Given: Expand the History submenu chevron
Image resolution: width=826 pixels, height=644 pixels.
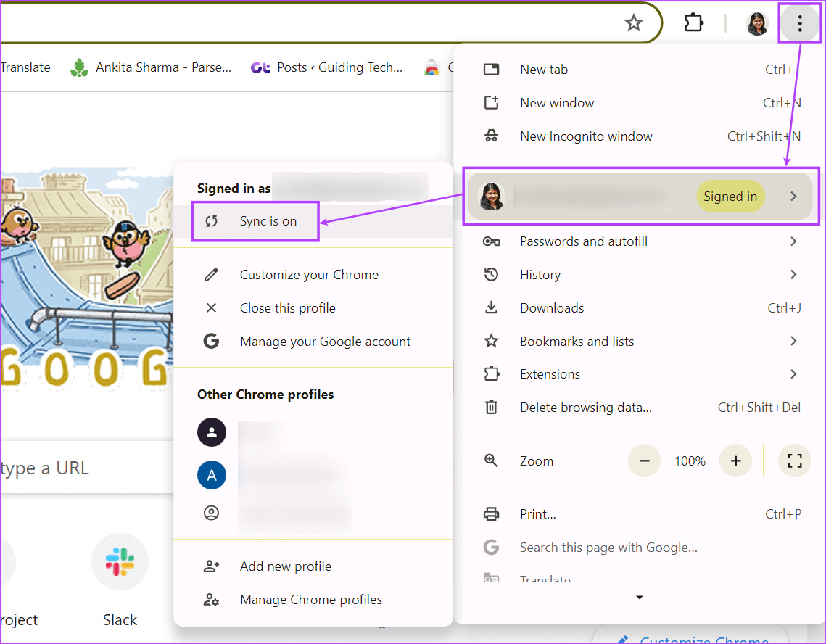Looking at the screenshot, I should (x=793, y=274).
